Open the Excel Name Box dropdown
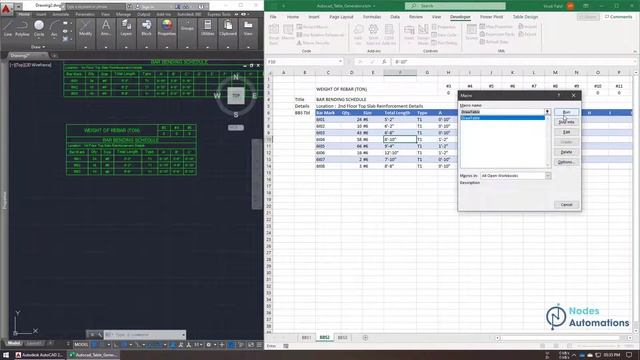640x360 pixels. (340, 62)
